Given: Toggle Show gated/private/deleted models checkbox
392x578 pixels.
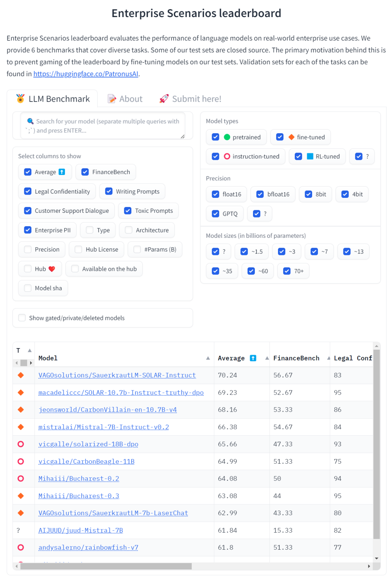Looking at the screenshot, I should [x=22, y=318].
